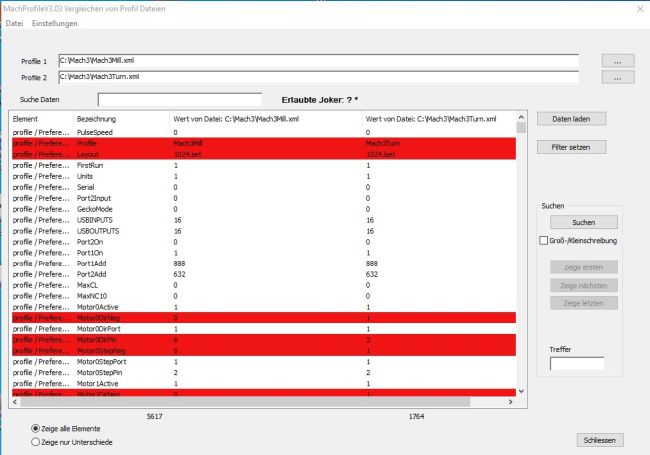Click the Bezeichnung column header

[x=97, y=118]
